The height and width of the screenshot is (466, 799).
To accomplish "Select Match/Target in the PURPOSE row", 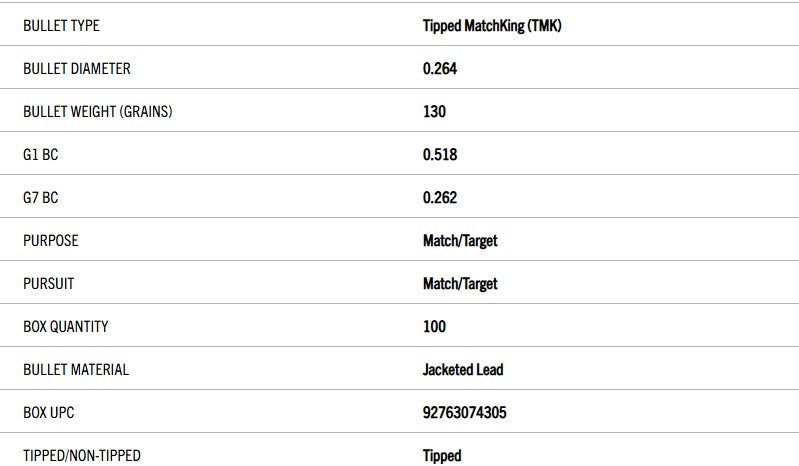I will click(x=460, y=241).
